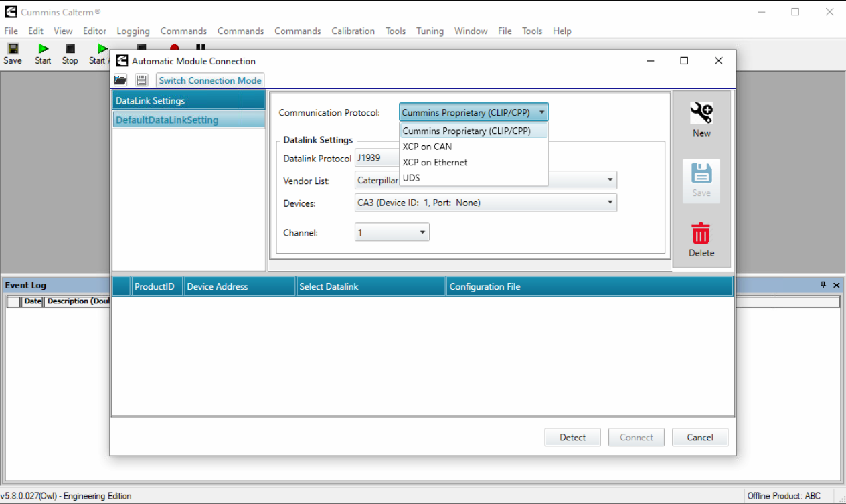Viewport: 846px width, 504px height.
Task: Choose XCP on Ethernet protocol
Action: coord(474,162)
